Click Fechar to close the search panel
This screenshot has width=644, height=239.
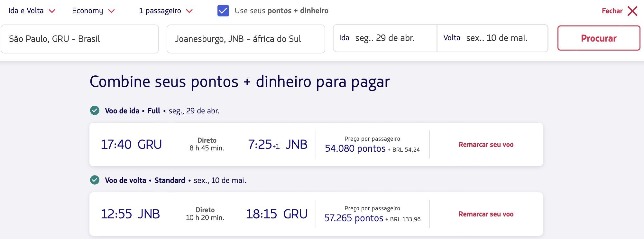(x=612, y=11)
